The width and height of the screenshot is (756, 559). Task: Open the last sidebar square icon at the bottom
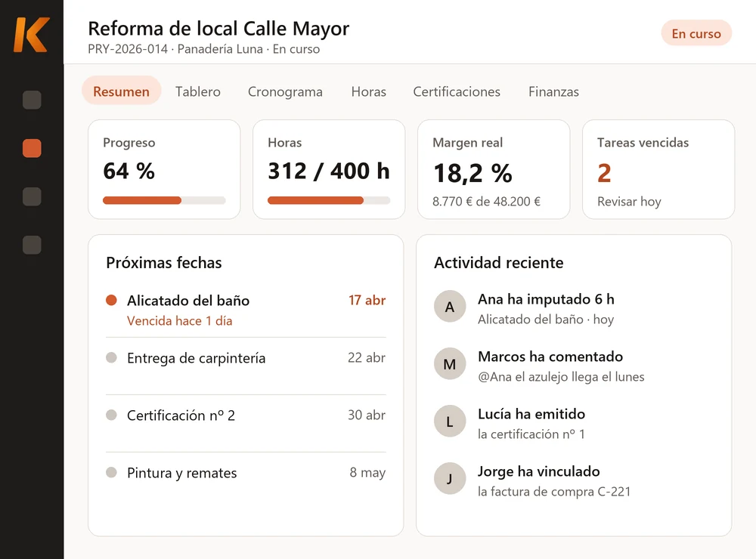click(x=32, y=244)
